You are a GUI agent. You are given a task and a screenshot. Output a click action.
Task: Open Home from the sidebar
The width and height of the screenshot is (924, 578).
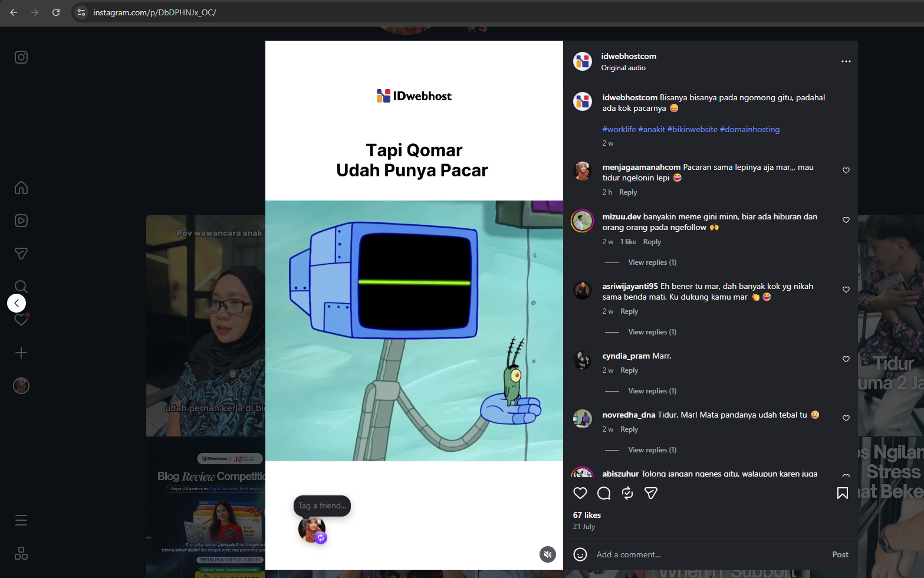21,188
